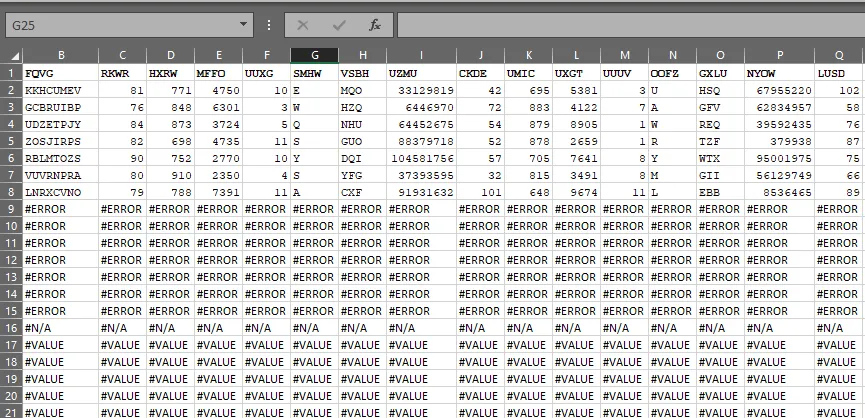Screen dimensions: 865x418
Task: Click cell VUVRNPRA
Action: pos(61,176)
